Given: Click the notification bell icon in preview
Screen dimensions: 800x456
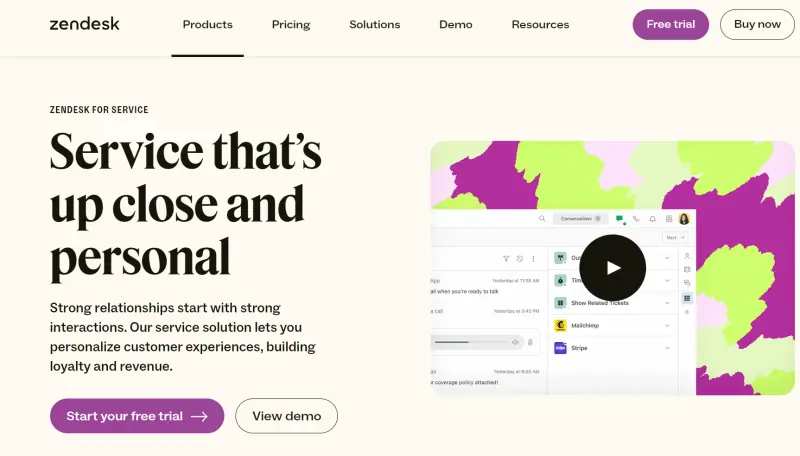Looking at the screenshot, I should (652, 219).
